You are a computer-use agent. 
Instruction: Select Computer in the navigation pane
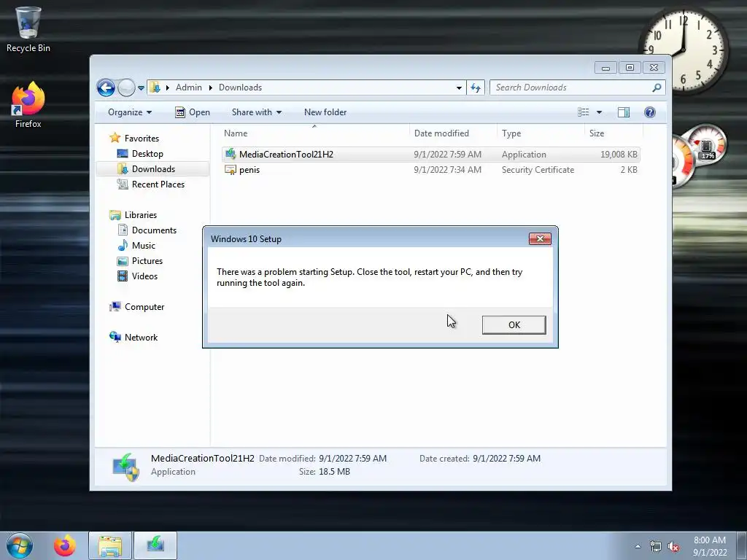coord(144,307)
